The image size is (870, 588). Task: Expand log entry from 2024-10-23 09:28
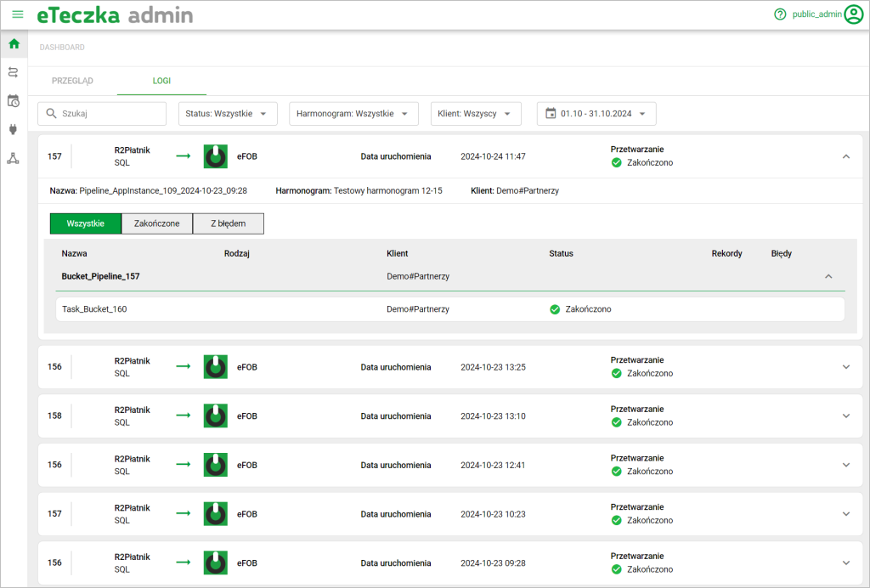coord(846,563)
